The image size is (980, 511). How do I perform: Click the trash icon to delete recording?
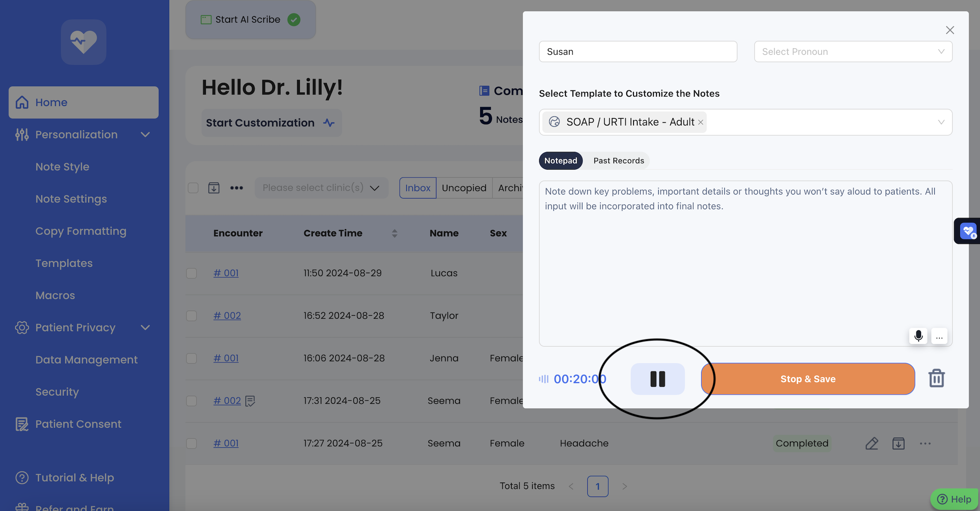[x=936, y=378]
